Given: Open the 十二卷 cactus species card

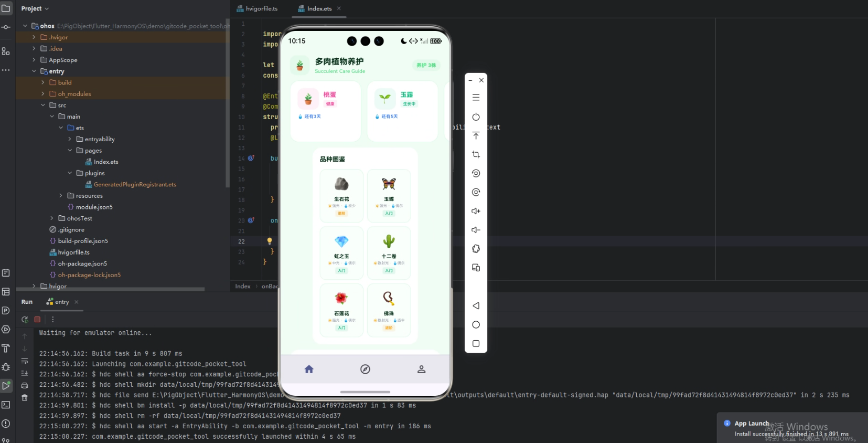Looking at the screenshot, I should pos(389,253).
